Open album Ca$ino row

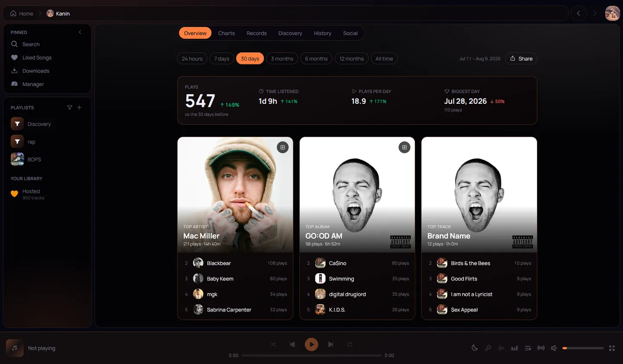tap(357, 263)
